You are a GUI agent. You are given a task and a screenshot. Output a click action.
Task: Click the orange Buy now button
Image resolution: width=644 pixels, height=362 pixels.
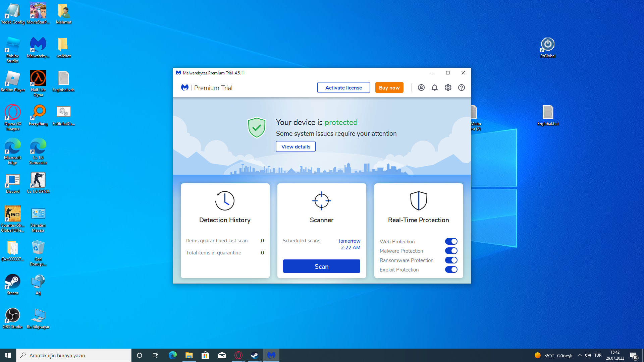[x=389, y=87]
